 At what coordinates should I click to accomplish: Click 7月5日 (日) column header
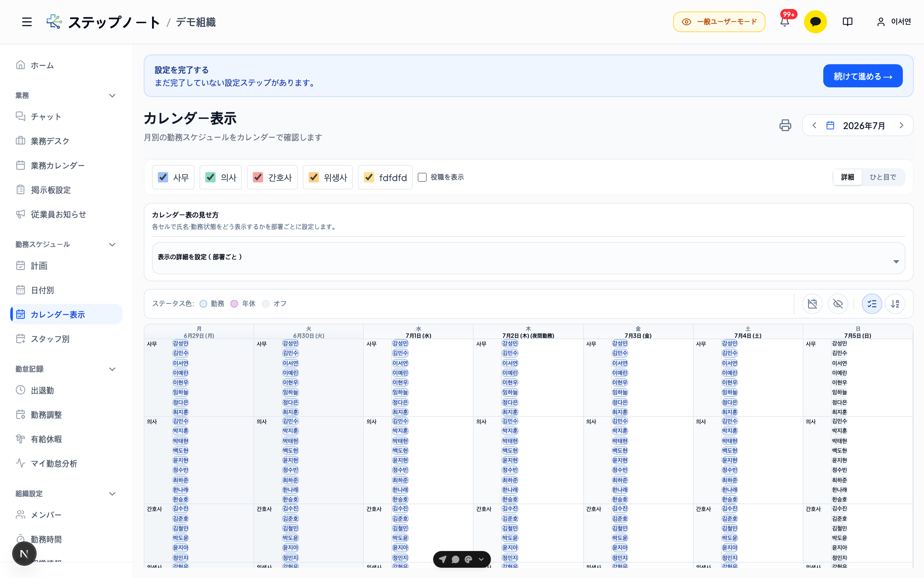(x=858, y=332)
